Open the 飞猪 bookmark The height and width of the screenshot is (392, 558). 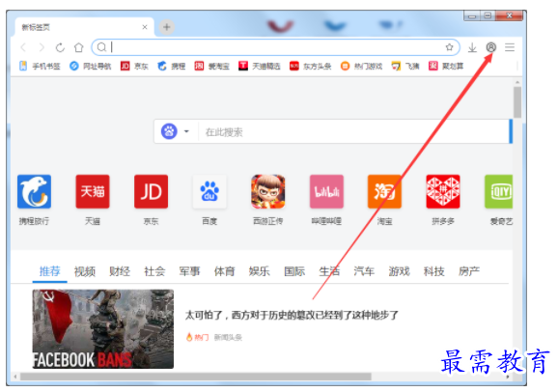405,67
